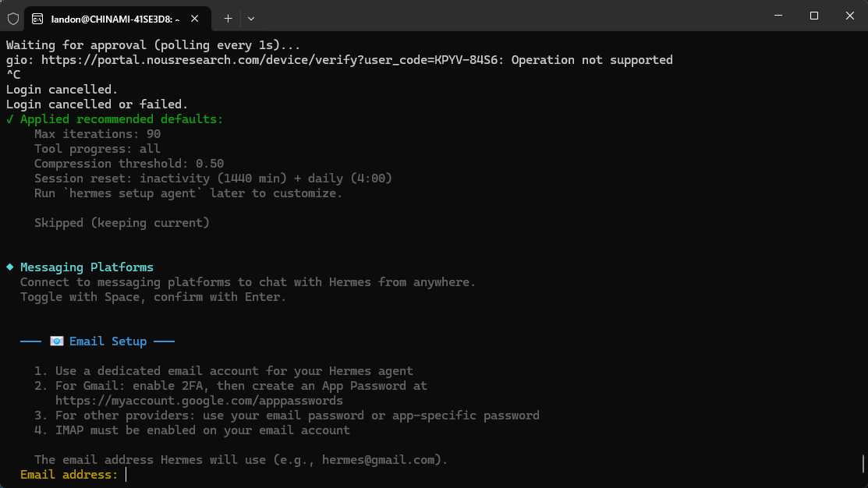Click the diamond icon beside Messaging Platforms

10,267
